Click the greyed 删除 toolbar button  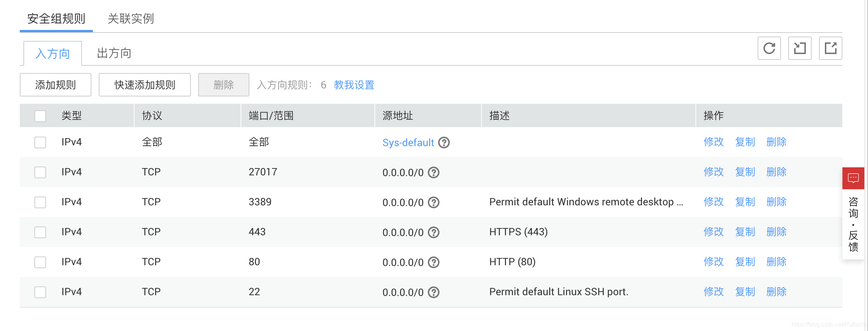(224, 85)
